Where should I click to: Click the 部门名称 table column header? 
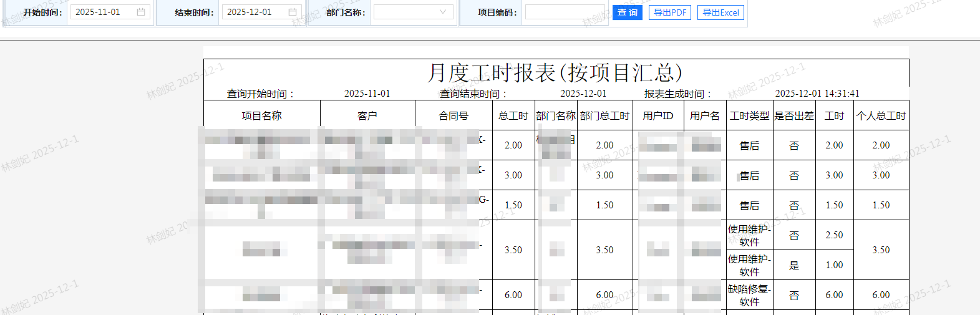click(556, 115)
